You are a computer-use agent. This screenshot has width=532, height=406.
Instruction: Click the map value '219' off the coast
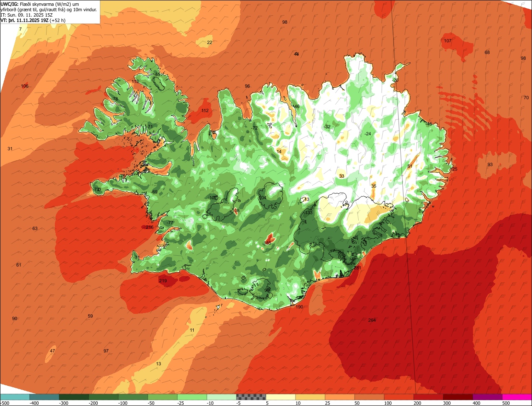pyautogui.click(x=163, y=281)
